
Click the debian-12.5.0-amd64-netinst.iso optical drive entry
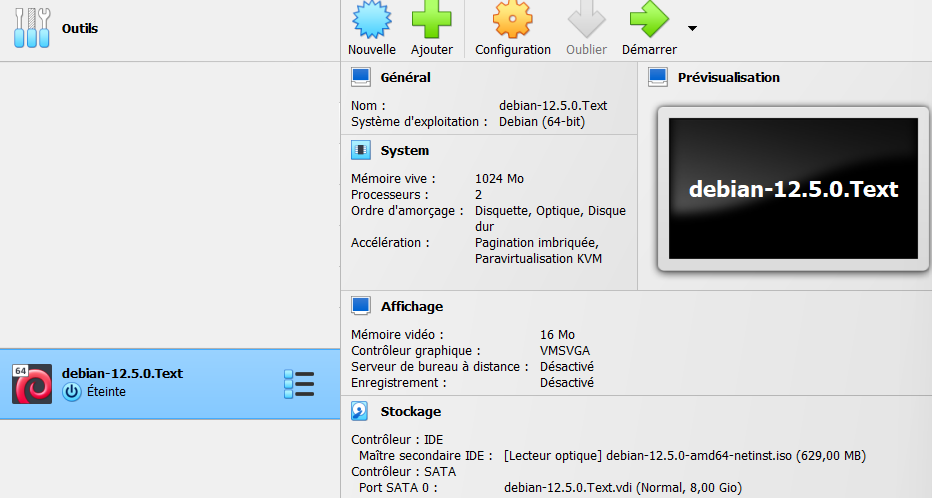685,456
